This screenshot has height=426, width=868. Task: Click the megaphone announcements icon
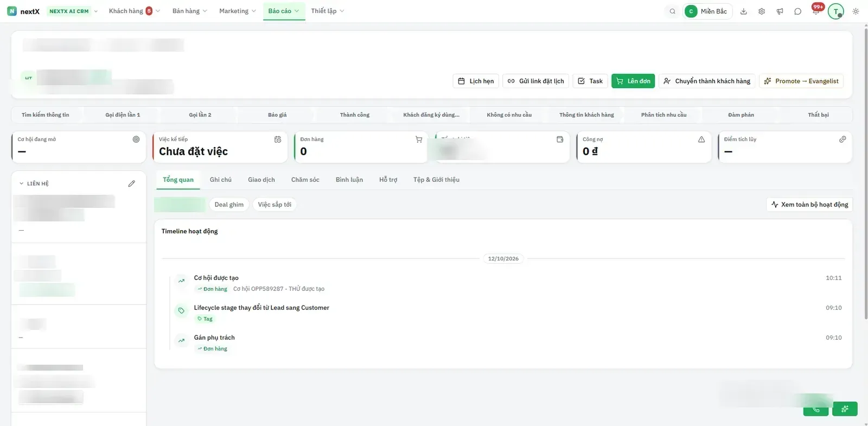[780, 11]
